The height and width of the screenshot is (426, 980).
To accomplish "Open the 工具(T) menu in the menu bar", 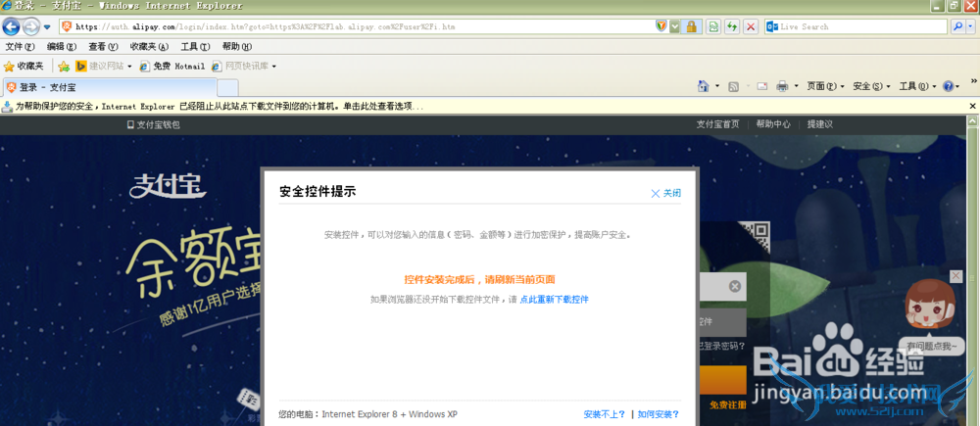I will pyautogui.click(x=196, y=47).
